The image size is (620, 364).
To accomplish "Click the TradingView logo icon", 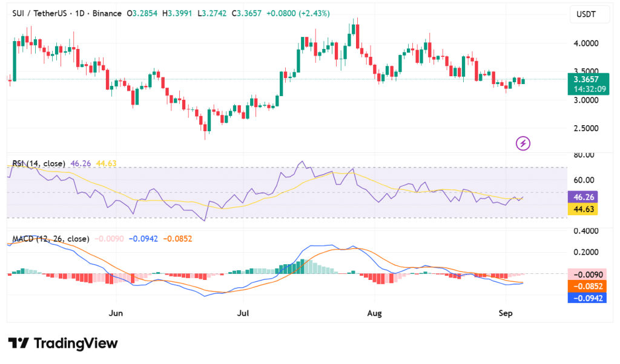I will click(x=18, y=343).
